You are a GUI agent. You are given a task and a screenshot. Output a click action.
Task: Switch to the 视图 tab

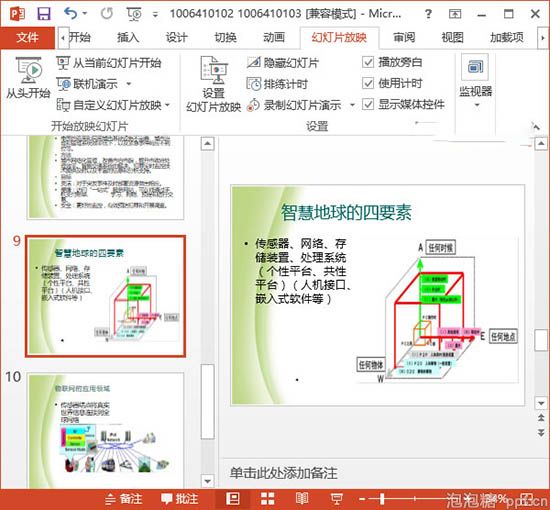coord(452,37)
